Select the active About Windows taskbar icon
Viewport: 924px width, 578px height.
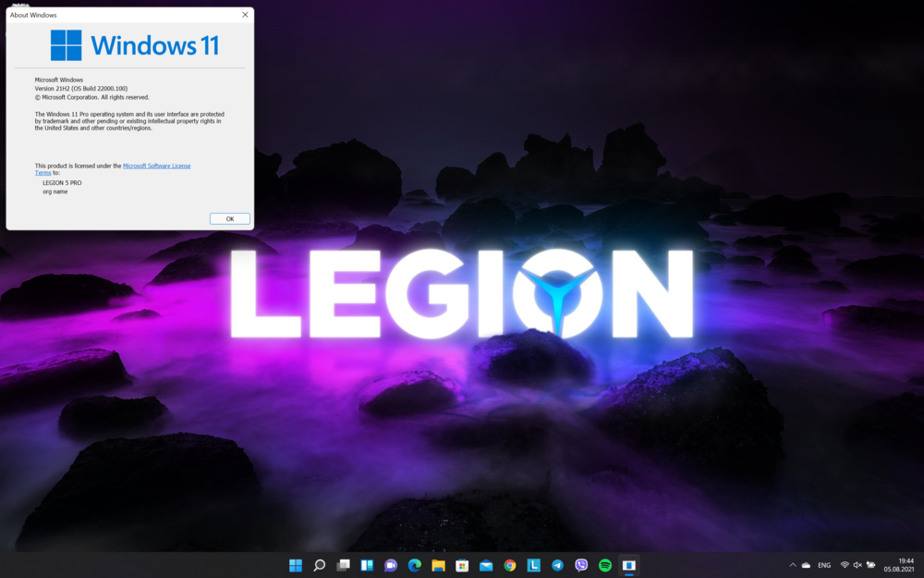[628, 565]
